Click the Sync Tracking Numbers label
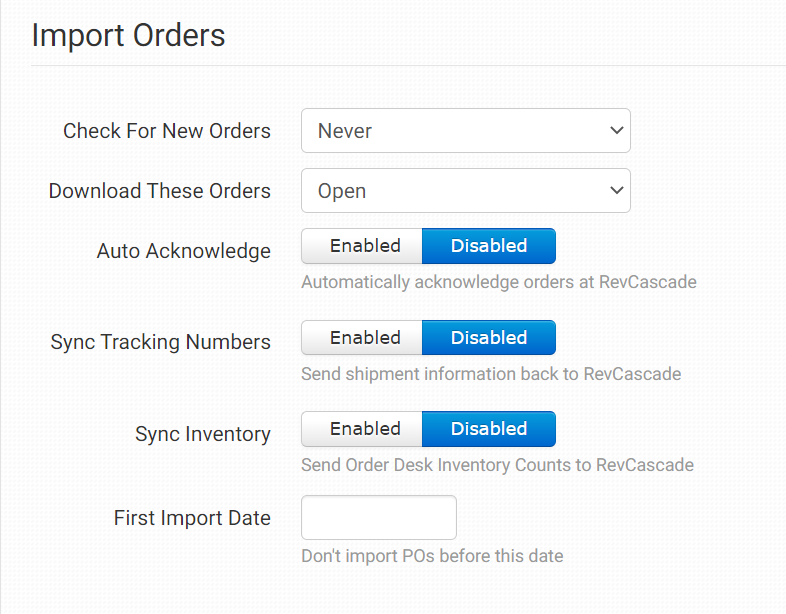The height and width of the screenshot is (614, 786). click(x=161, y=342)
